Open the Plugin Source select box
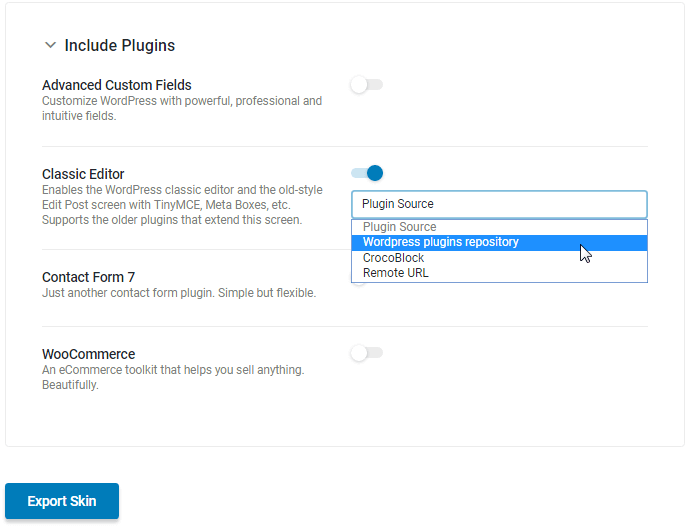 499,204
